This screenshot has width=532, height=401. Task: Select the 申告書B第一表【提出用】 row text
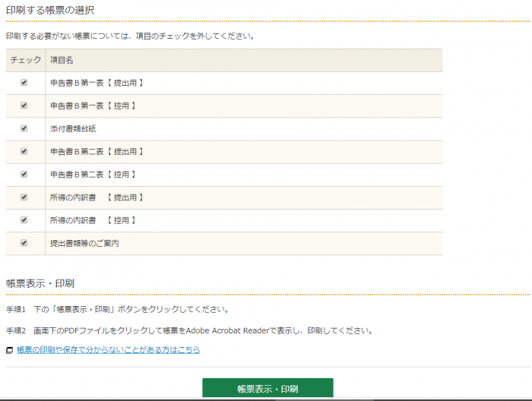point(97,83)
